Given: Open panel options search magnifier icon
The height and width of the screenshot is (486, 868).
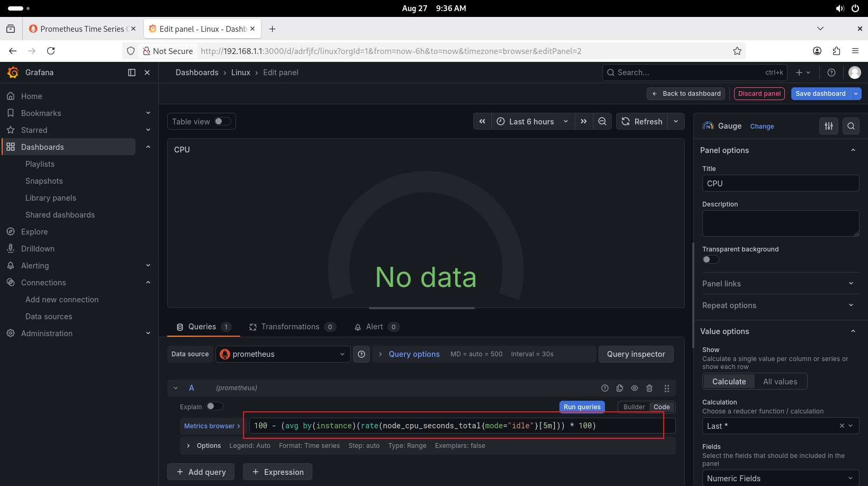Looking at the screenshot, I should click(851, 126).
